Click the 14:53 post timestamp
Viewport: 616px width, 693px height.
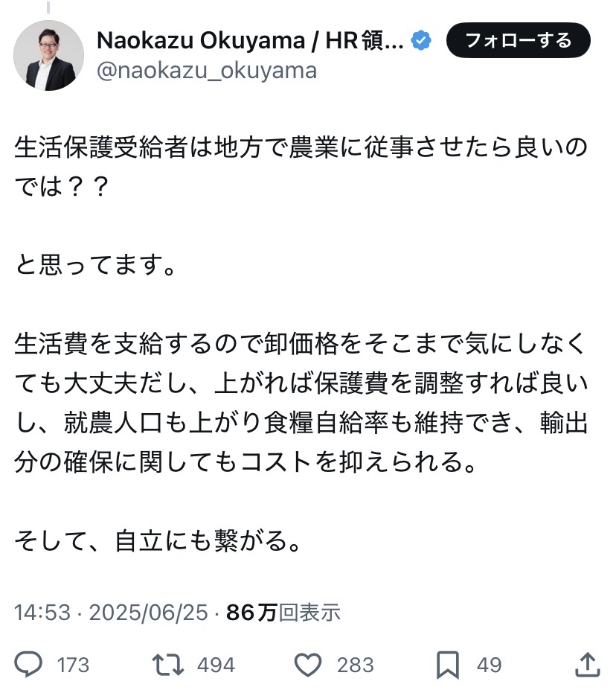pos(42,612)
